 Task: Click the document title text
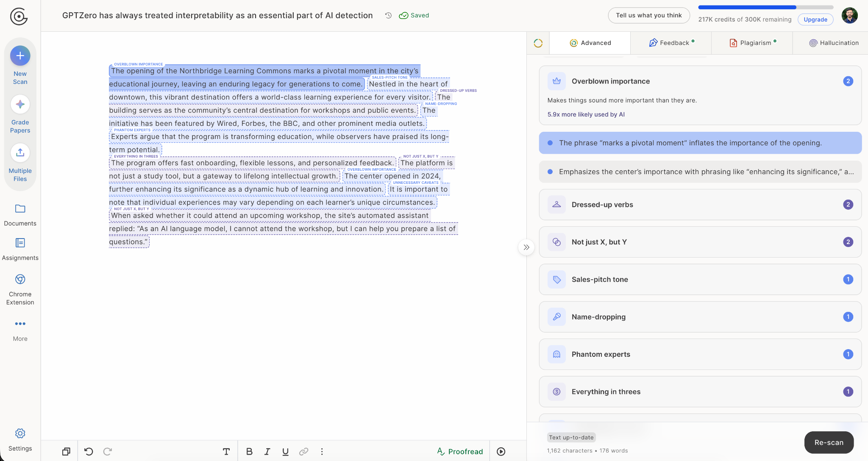point(217,15)
